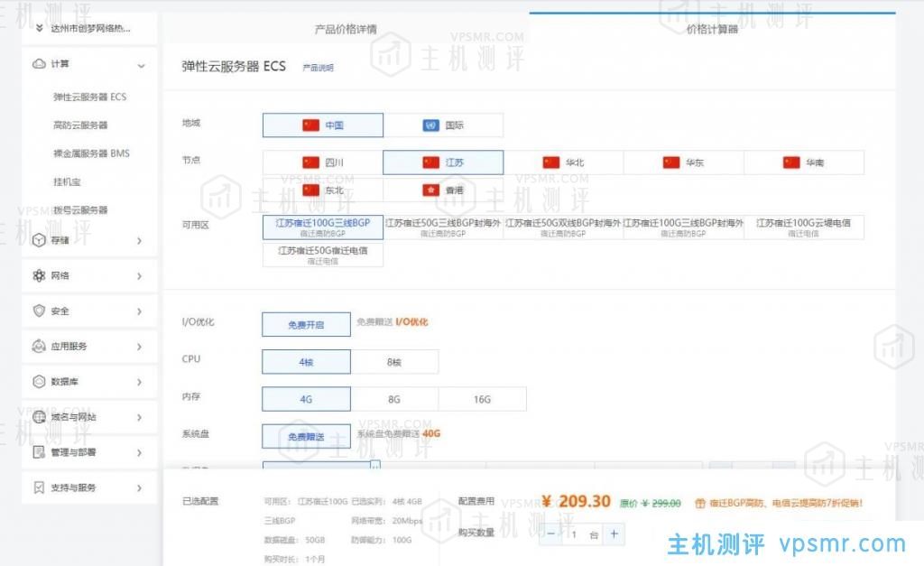Increase purchase quantity with plus button
Viewport: 924px width, 566px height.
[x=614, y=534]
